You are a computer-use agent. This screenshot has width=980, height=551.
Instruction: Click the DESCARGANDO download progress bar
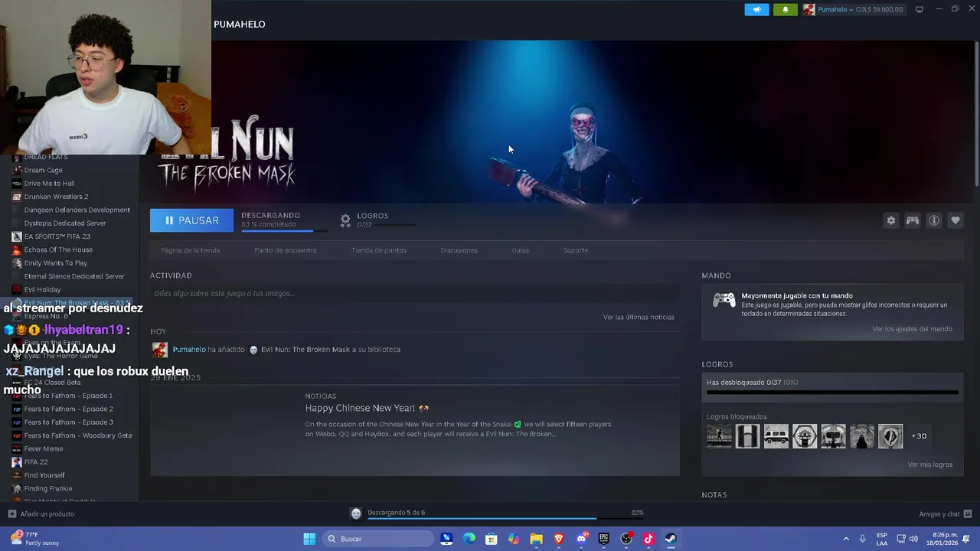[x=284, y=230]
